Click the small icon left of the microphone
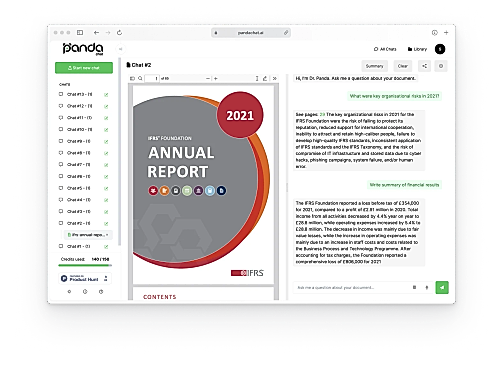The image size is (503, 368). [414, 287]
